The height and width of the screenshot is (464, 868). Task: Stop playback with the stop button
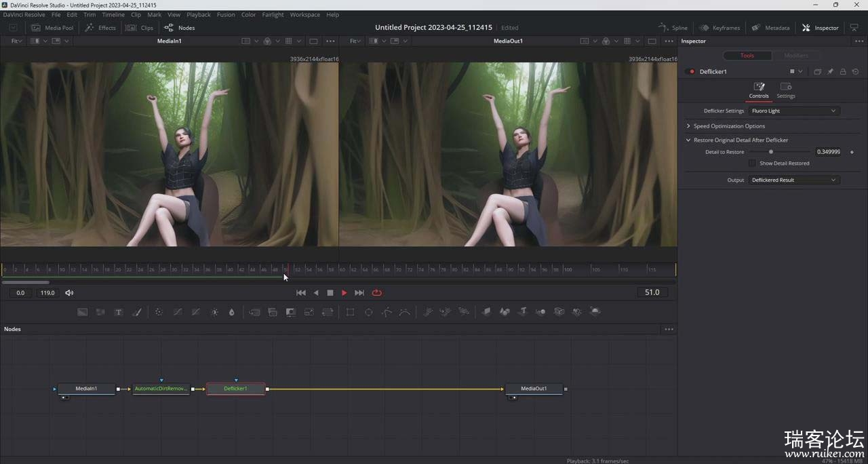330,293
